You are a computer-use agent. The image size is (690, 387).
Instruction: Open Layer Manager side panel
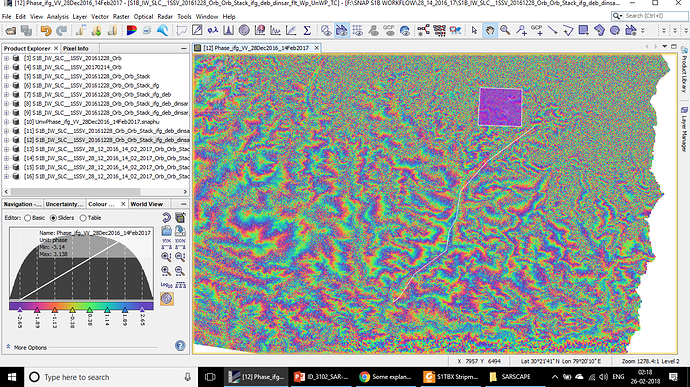(x=684, y=129)
